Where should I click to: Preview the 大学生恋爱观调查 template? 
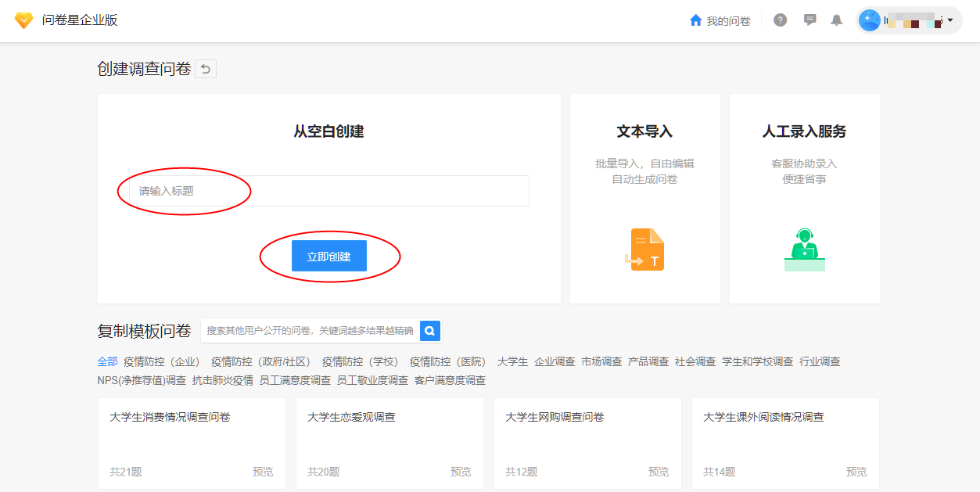click(461, 472)
